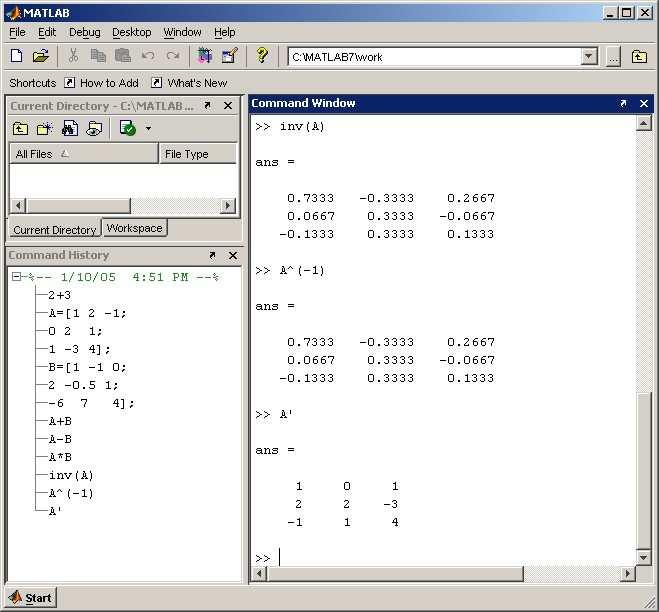
Task: Click right arrow of file list scrollbar
Action: 228,206
